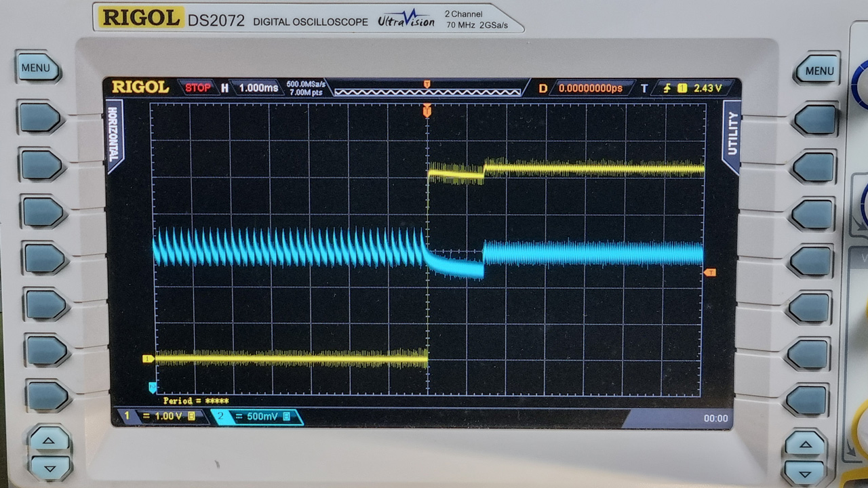Click the orange trigger level marker at right edge
868x488 pixels.
pos(710,272)
